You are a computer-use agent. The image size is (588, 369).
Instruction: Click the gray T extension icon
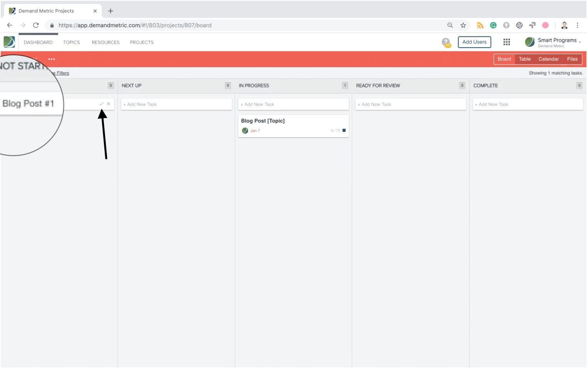(506, 25)
